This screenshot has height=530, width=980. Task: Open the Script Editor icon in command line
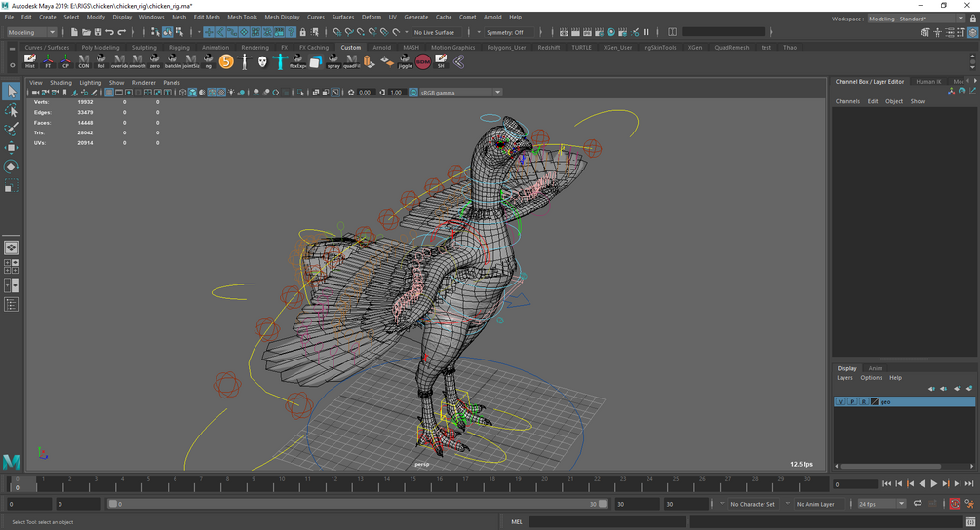pyautogui.click(x=970, y=522)
